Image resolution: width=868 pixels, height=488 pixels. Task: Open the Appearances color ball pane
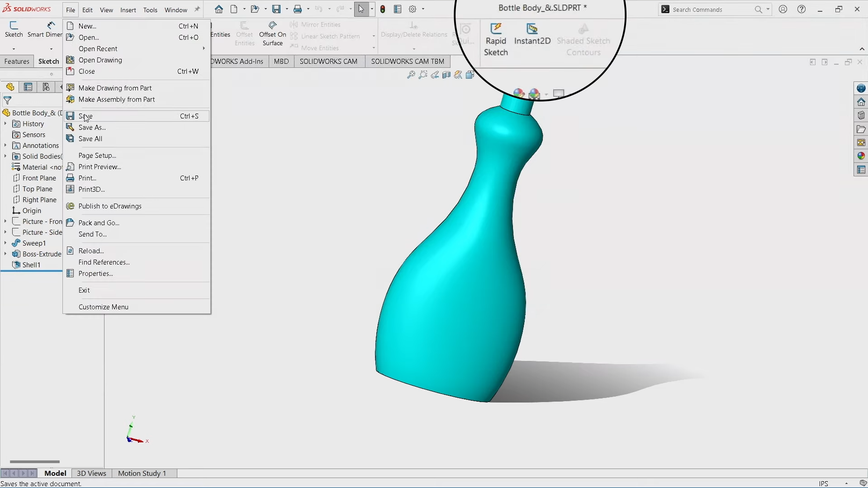point(861,156)
